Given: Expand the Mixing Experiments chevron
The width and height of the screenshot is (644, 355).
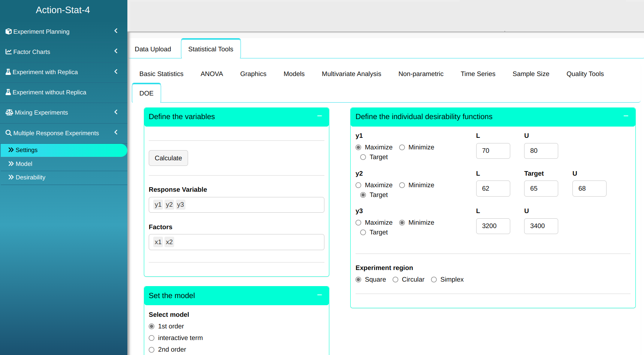Looking at the screenshot, I should click(116, 112).
